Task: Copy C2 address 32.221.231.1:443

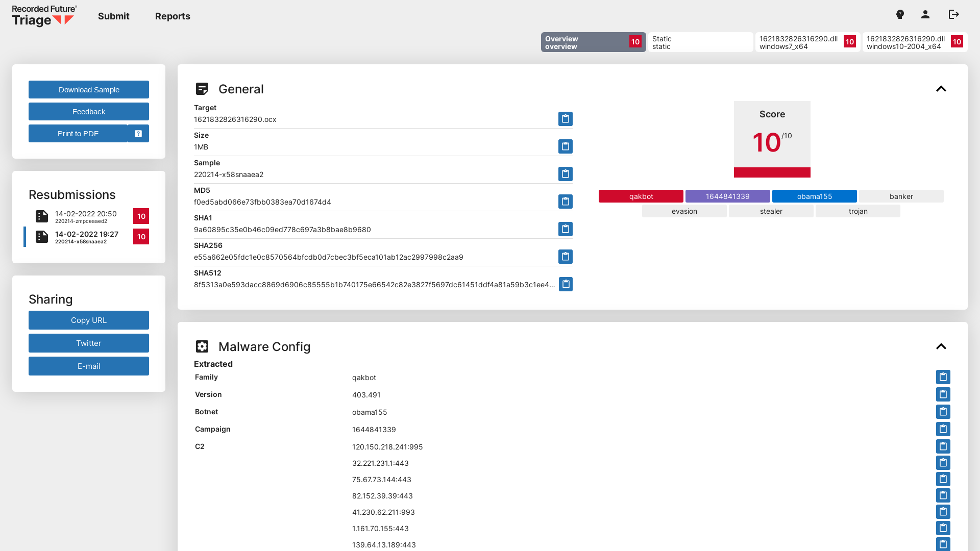Action: pos(943,463)
